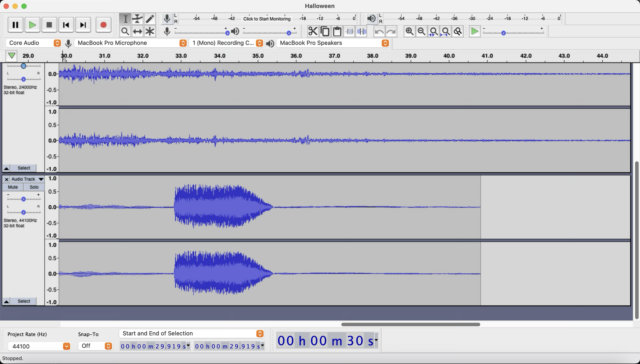Click Select button on the bottom track
Viewport: 640px width, 364px height.
[x=24, y=301]
